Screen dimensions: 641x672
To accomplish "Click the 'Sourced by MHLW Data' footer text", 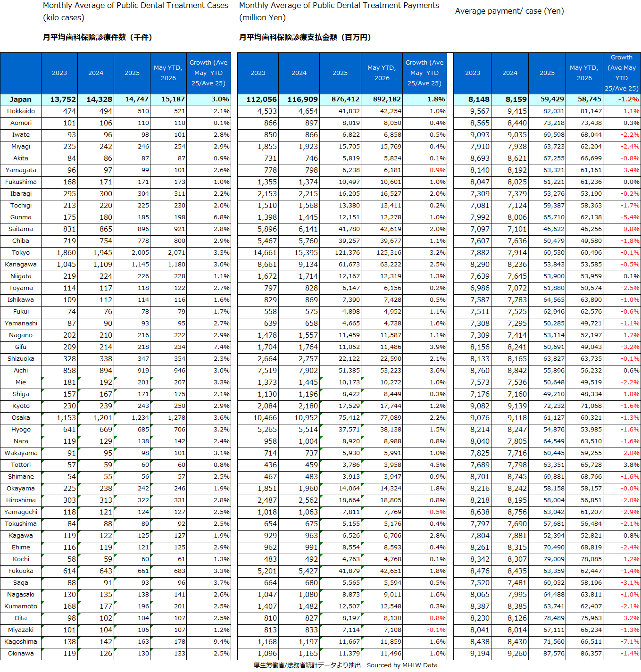I will click(x=402, y=665).
